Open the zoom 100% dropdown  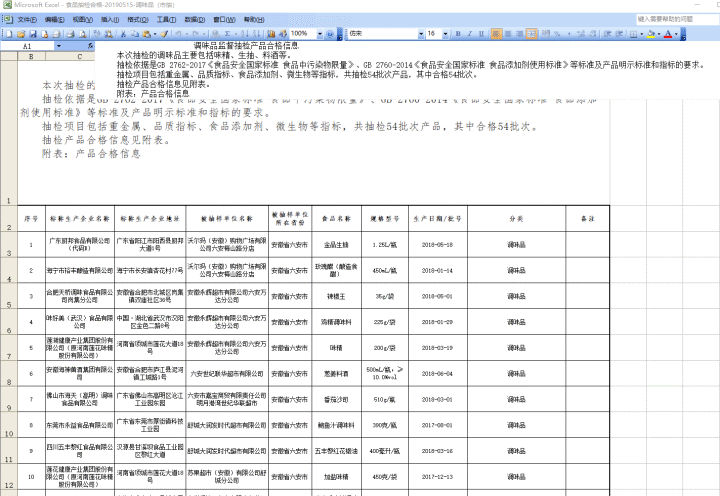point(320,34)
